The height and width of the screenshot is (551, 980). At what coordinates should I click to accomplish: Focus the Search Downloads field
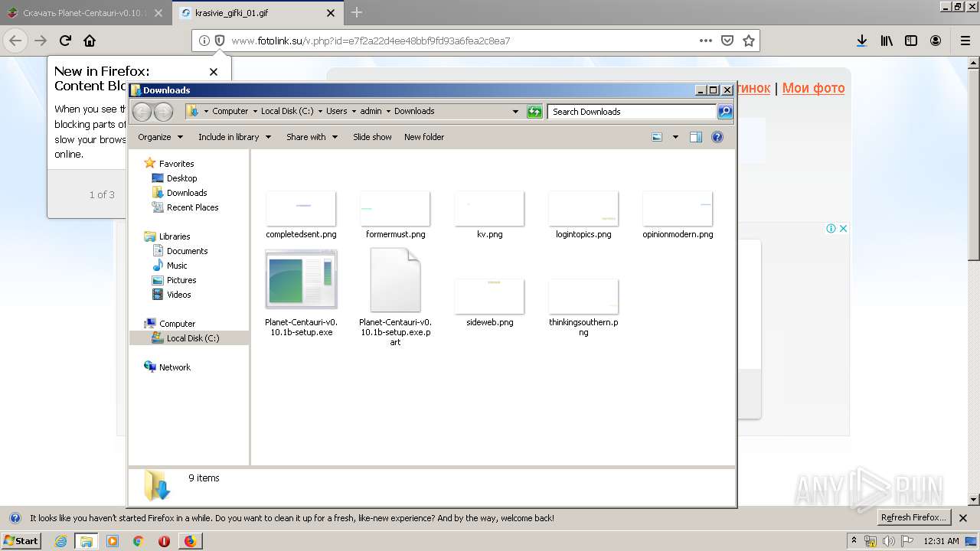632,112
